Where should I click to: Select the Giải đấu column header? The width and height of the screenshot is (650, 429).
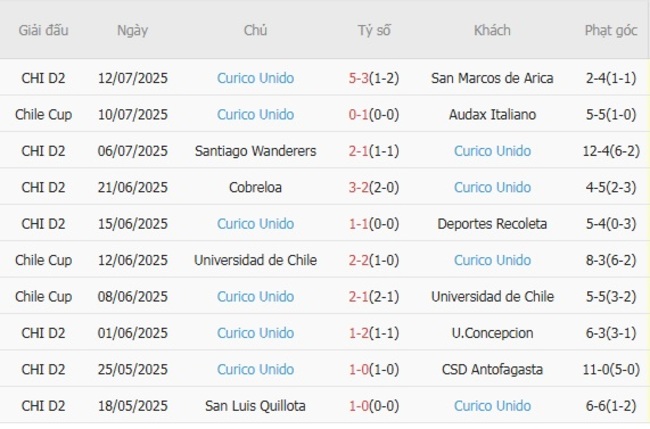[x=43, y=30]
